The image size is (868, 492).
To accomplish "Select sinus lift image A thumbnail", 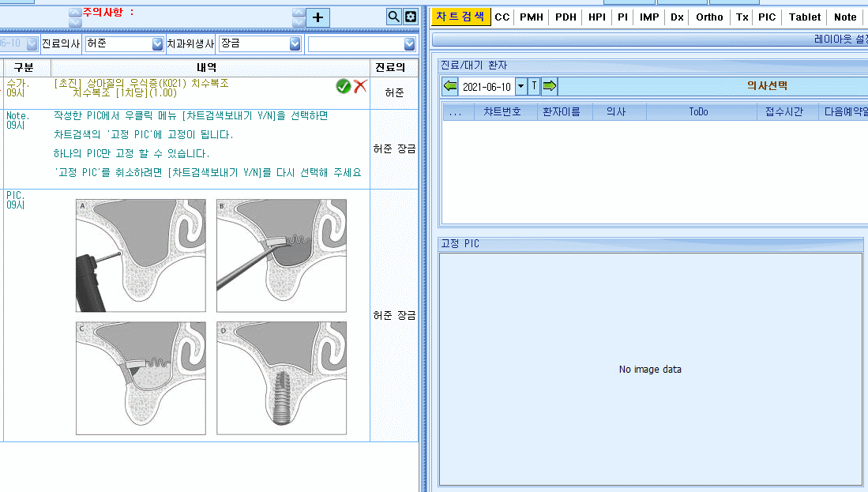I will (141, 256).
